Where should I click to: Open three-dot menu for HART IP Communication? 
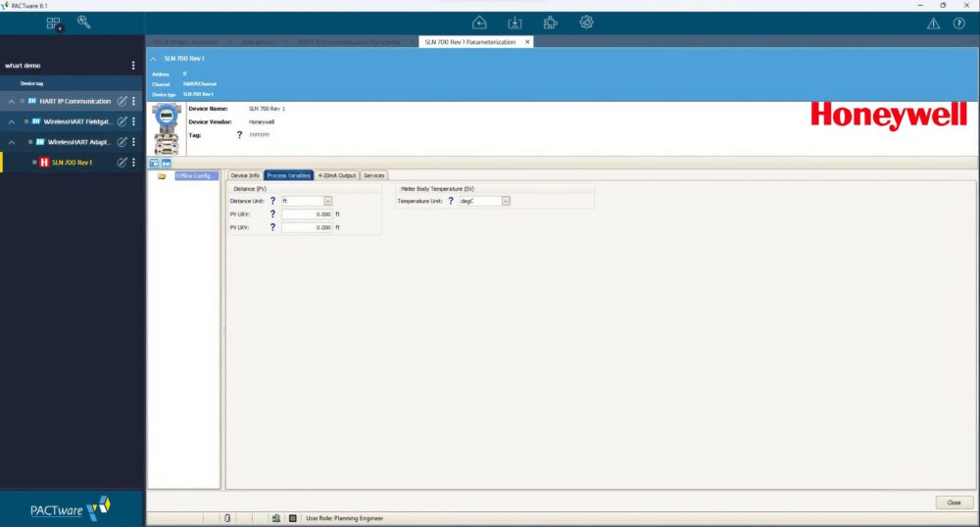click(x=133, y=101)
